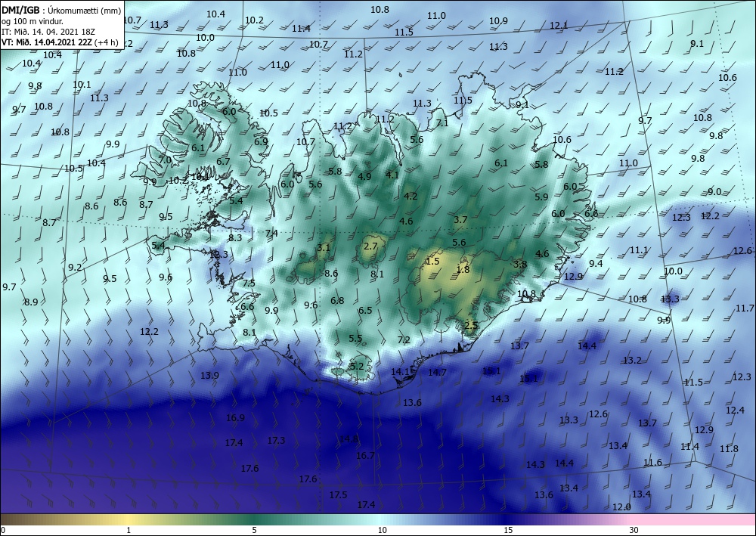This screenshot has width=756, height=536.
Task: Click the '5.5' value on the map
Action: tap(355, 339)
